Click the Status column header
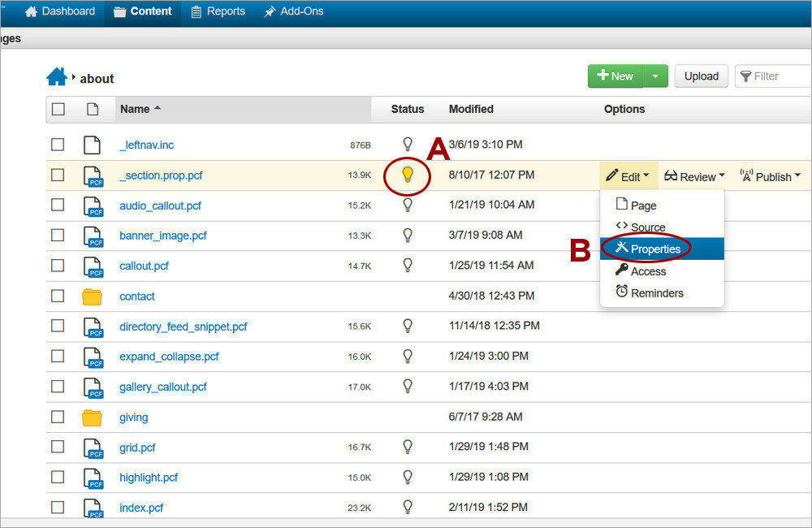Viewport: 812px width, 528px height. click(x=408, y=110)
